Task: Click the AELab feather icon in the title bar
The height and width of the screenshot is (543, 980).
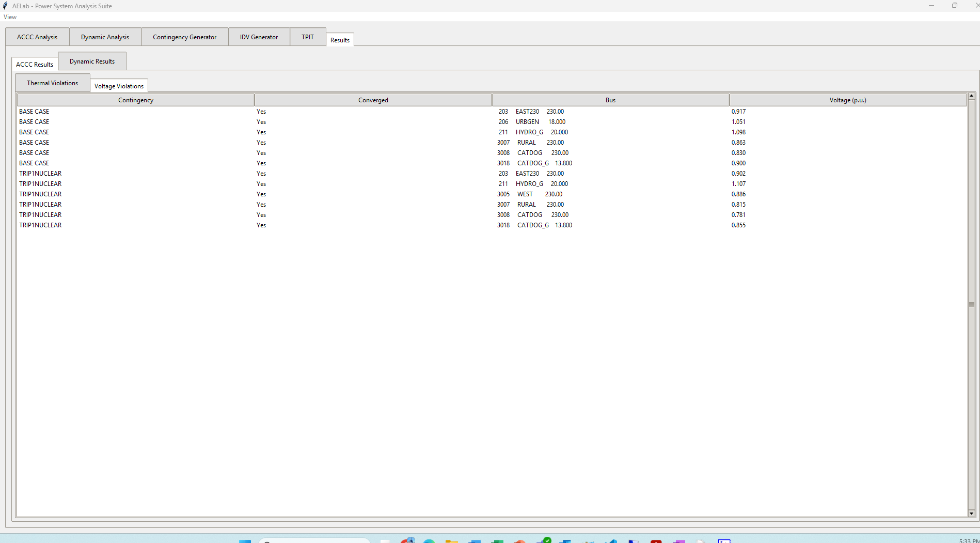Action: pyautogui.click(x=5, y=6)
